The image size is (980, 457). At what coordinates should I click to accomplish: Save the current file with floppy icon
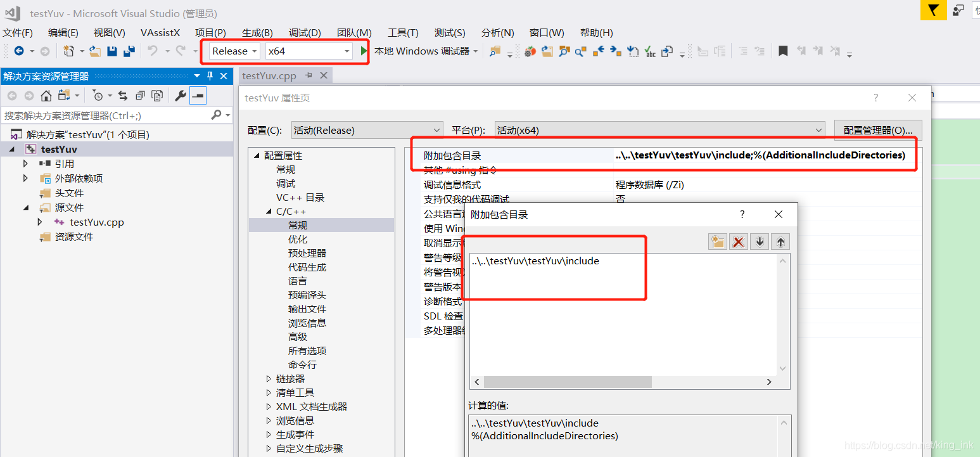[112, 51]
